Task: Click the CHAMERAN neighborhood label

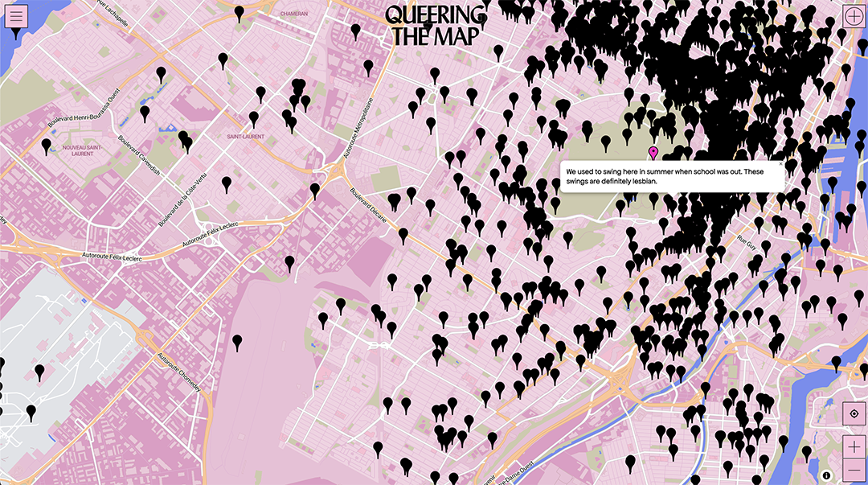Action: 294,14
